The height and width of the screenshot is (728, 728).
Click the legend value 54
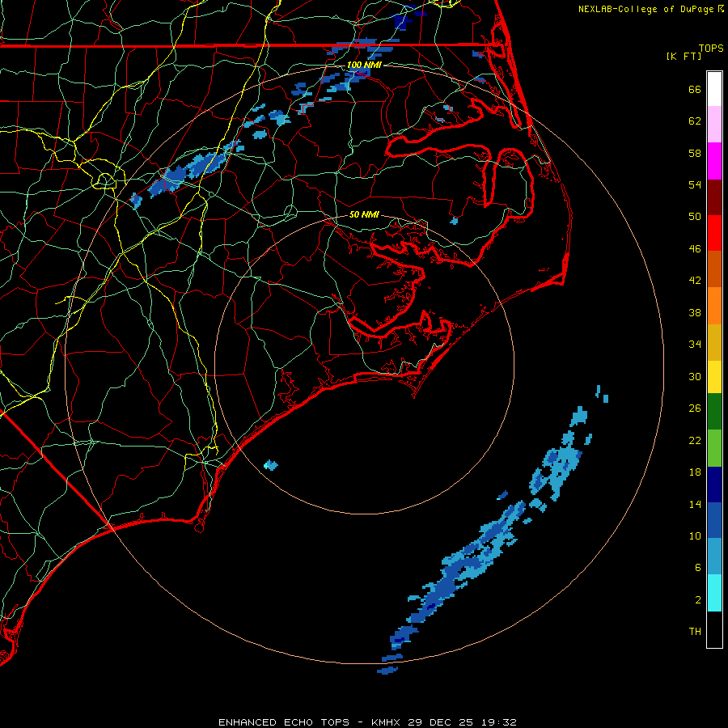click(695, 184)
